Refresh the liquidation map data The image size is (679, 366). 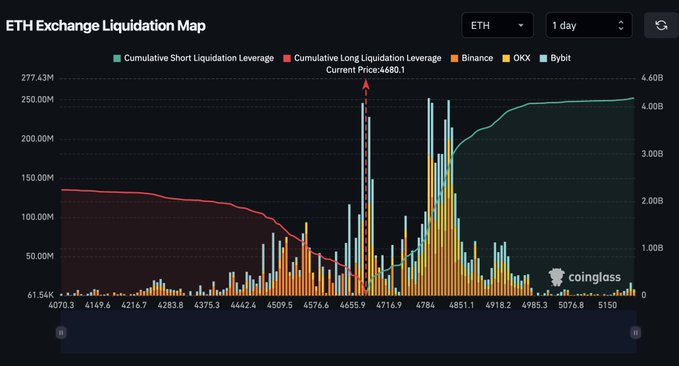[661, 26]
